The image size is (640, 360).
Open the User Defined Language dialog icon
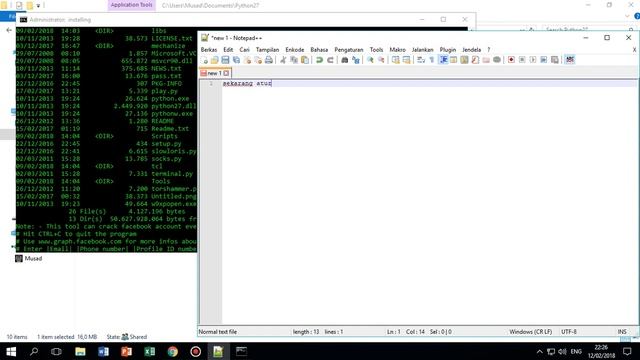click(453, 60)
